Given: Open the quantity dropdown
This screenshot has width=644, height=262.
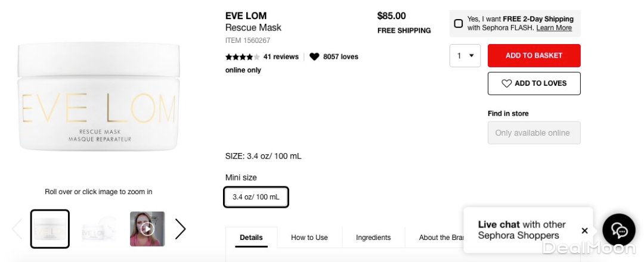Looking at the screenshot, I should 465,55.
